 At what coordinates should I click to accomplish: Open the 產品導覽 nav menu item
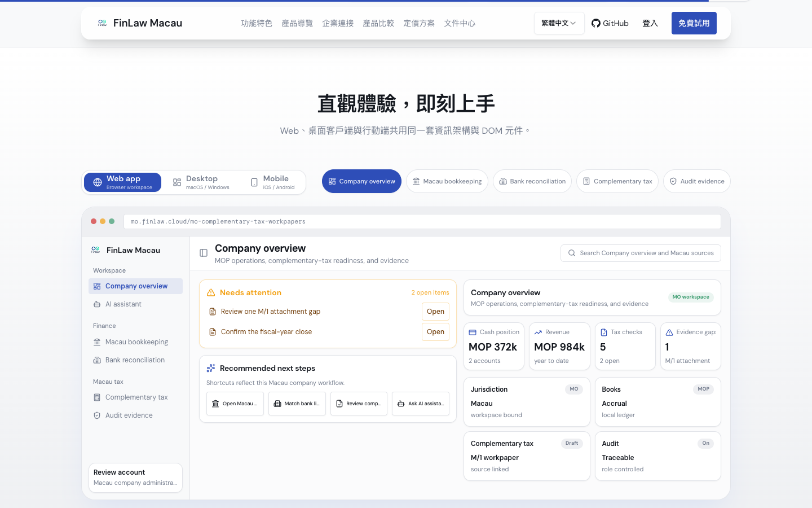tap(297, 23)
